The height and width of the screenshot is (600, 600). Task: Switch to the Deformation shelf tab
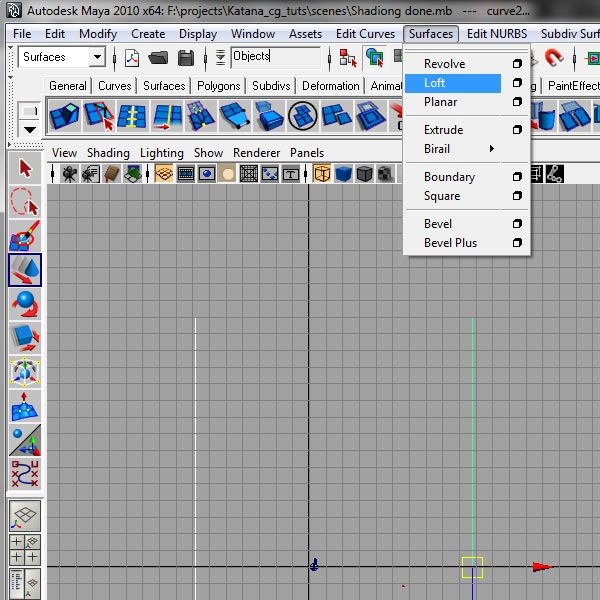(x=331, y=86)
